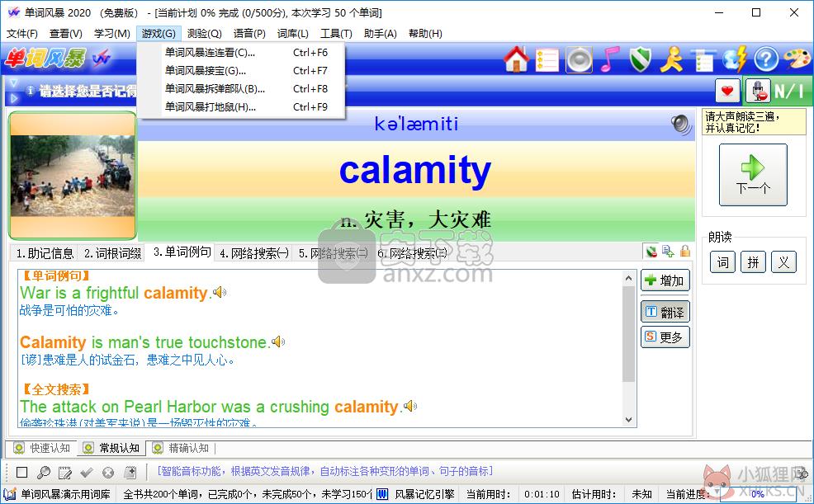814x504 pixels.
Task: Open the 学习(M) menu
Action: pyautogui.click(x=112, y=34)
